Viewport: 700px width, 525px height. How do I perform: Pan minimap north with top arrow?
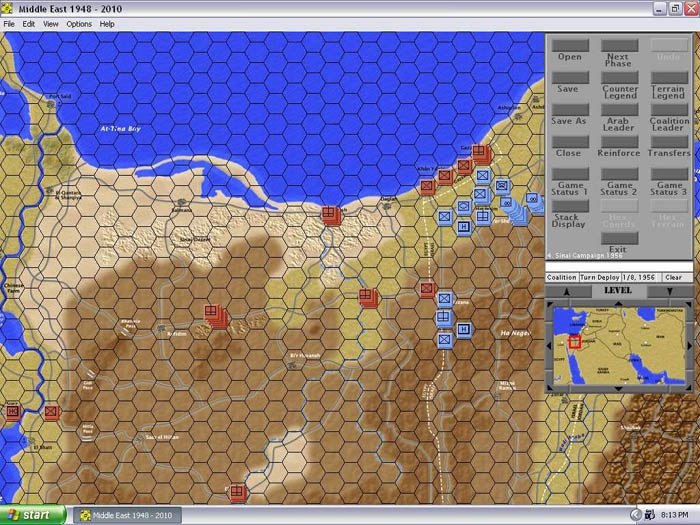[x=618, y=304]
